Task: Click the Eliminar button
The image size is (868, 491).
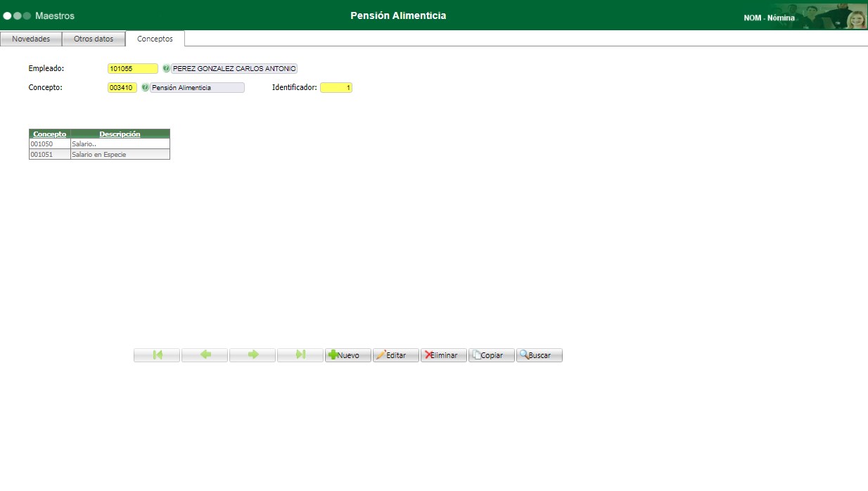Action: [x=444, y=355]
